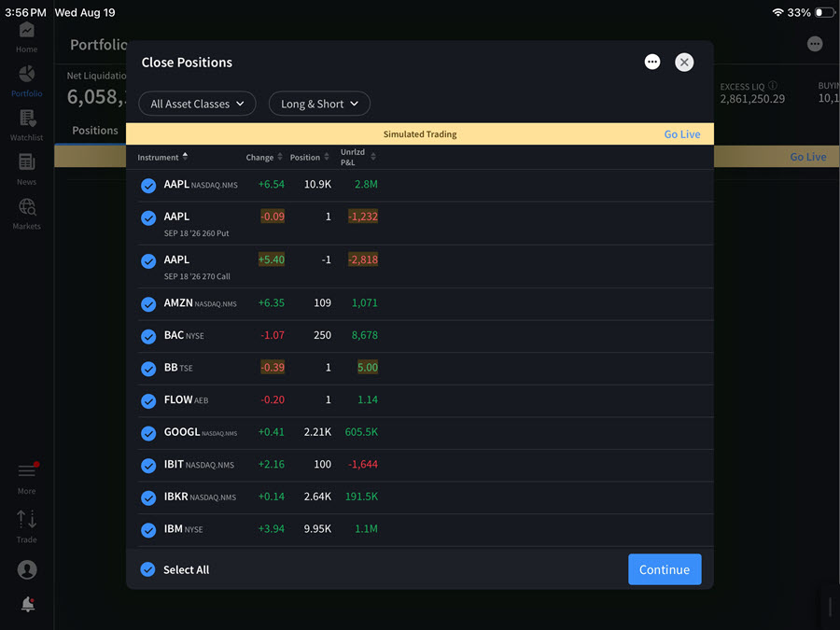840x630 pixels.
Task: Click the IBKR unrealized P&L value 191.5K
Action: coord(361,497)
